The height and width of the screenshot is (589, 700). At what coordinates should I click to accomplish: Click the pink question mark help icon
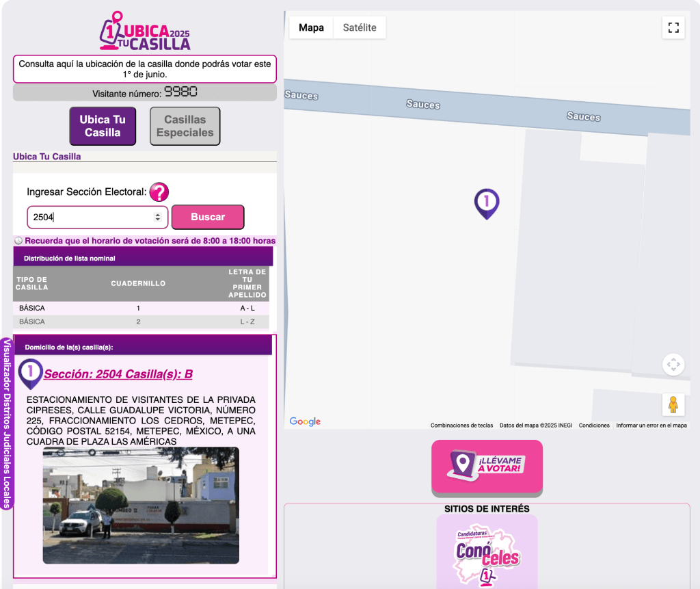point(159,192)
